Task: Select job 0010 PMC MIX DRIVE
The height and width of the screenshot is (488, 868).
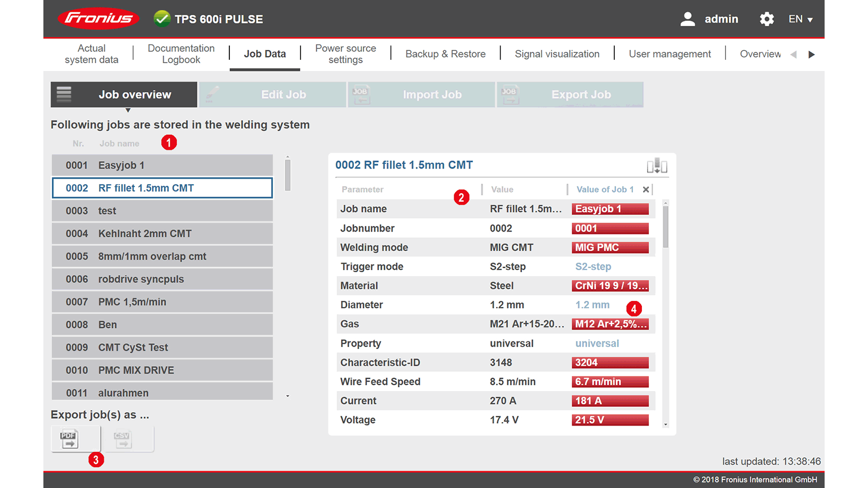Action: [x=162, y=370]
